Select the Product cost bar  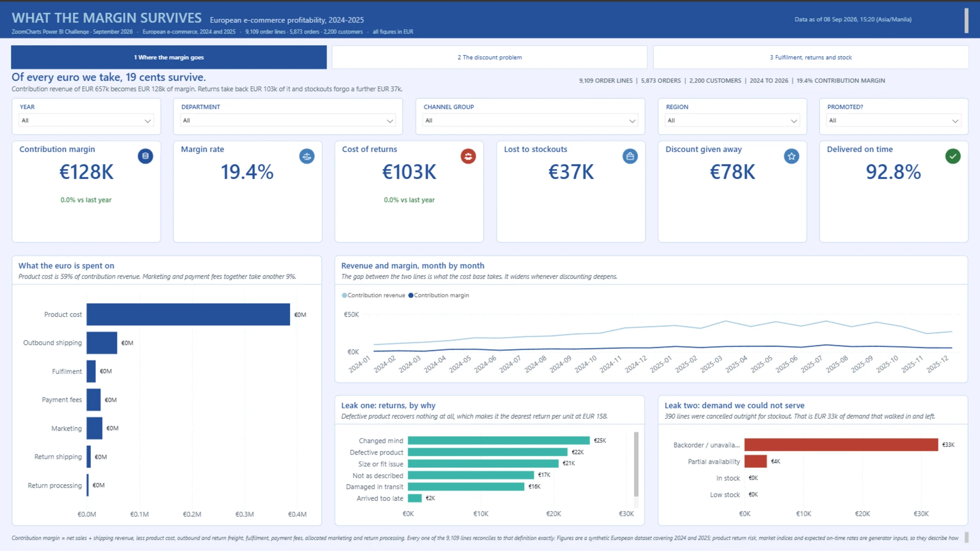pos(188,314)
